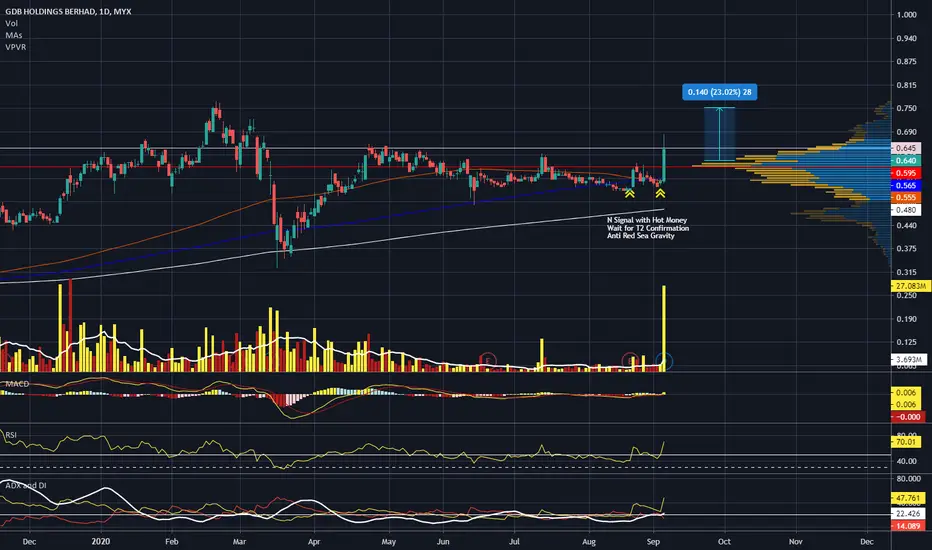Screen dimensions: 932x550
Task: Click the RSI pane label
Action: (11, 435)
